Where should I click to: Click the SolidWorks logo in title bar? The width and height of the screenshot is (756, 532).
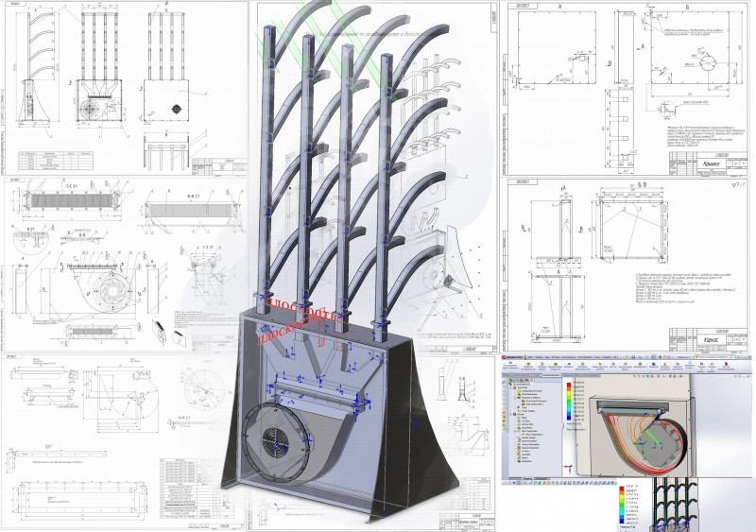[512, 357]
